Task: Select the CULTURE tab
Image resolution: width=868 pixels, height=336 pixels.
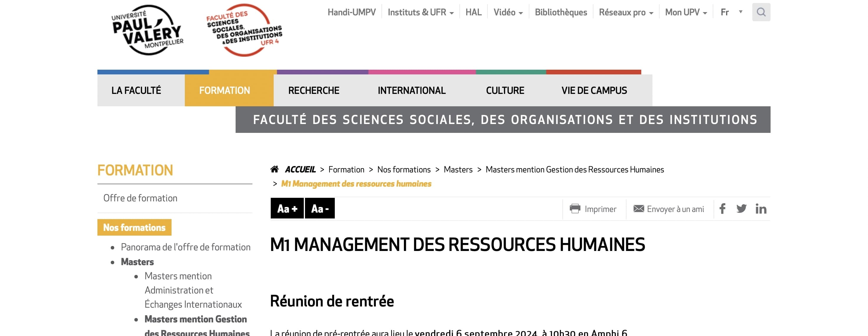Action: 505,90
